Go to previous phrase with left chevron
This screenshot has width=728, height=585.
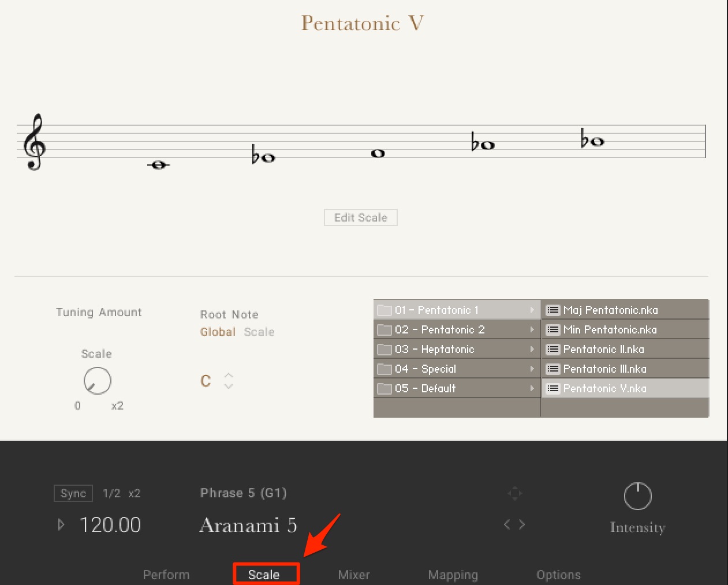click(507, 524)
